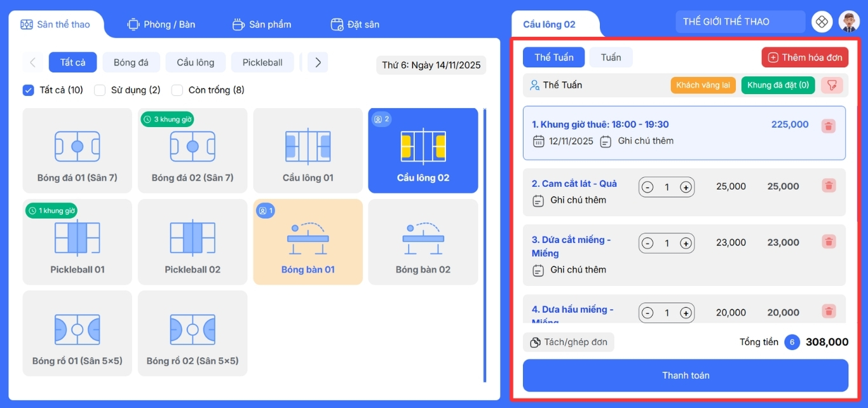This screenshot has height=408, width=868.
Task: Switch to the Phòng / Bàn tab
Action: click(x=161, y=25)
